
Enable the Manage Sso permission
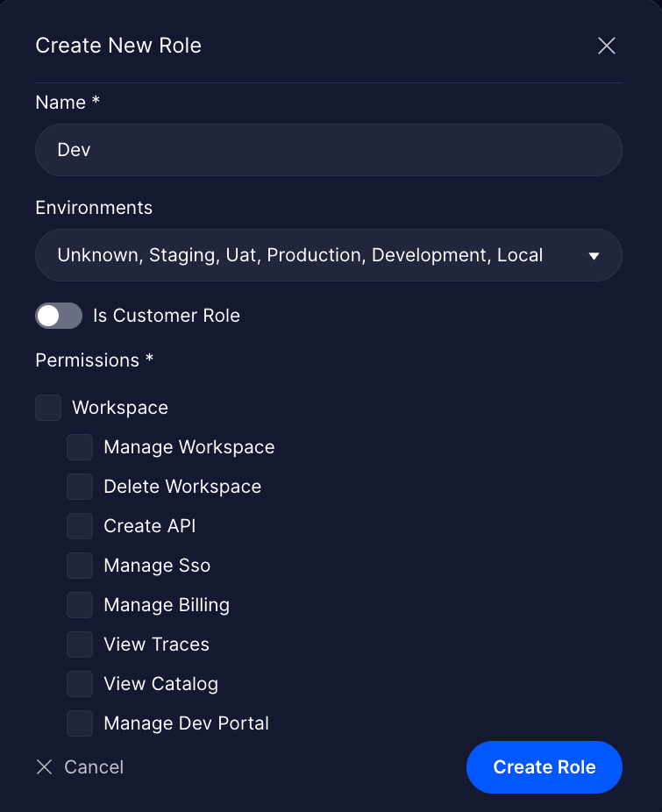tap(80, 566)
